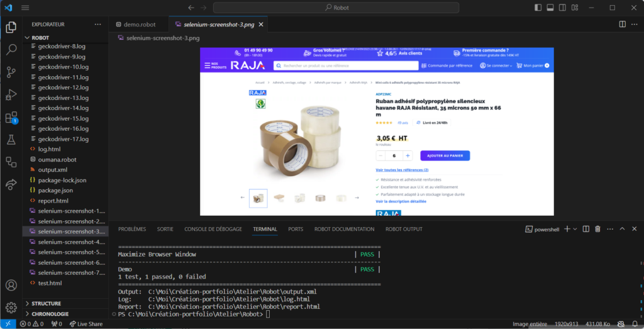The image size is (644, 329).
Task: Expand the STRUCTURE section
Action: (x=46, y=303)
